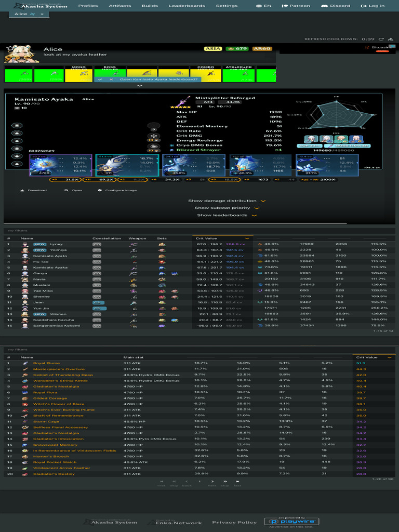Click the Cryo DMG Bonus stat icon

coord(171,145)
